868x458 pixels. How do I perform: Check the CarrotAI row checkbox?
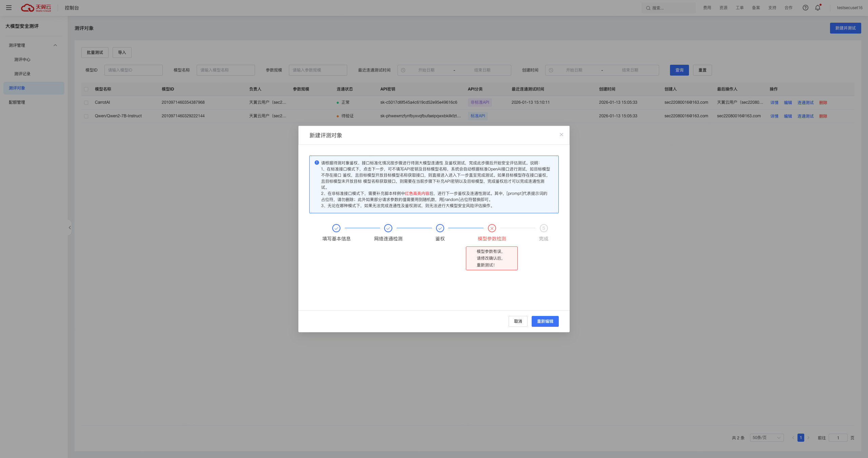click(x=86, y=103)
